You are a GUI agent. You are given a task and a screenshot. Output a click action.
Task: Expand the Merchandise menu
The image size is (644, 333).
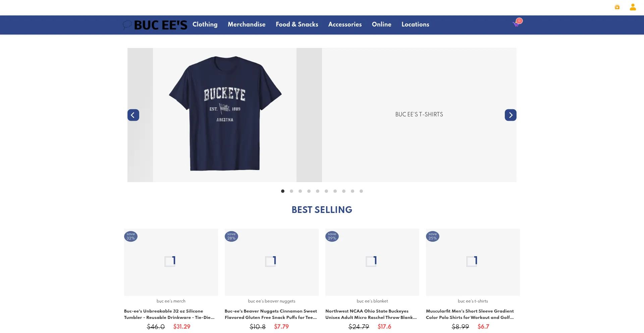pos(247,24)
